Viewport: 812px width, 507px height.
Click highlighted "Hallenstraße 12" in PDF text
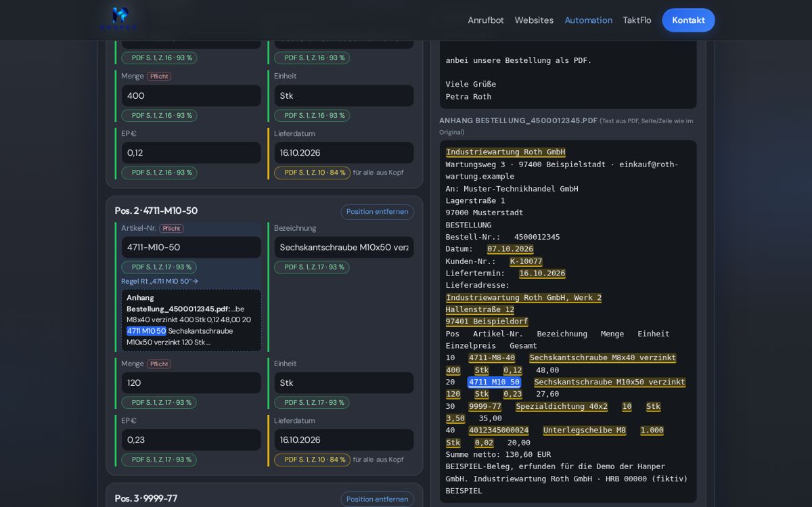coord(480,309)
